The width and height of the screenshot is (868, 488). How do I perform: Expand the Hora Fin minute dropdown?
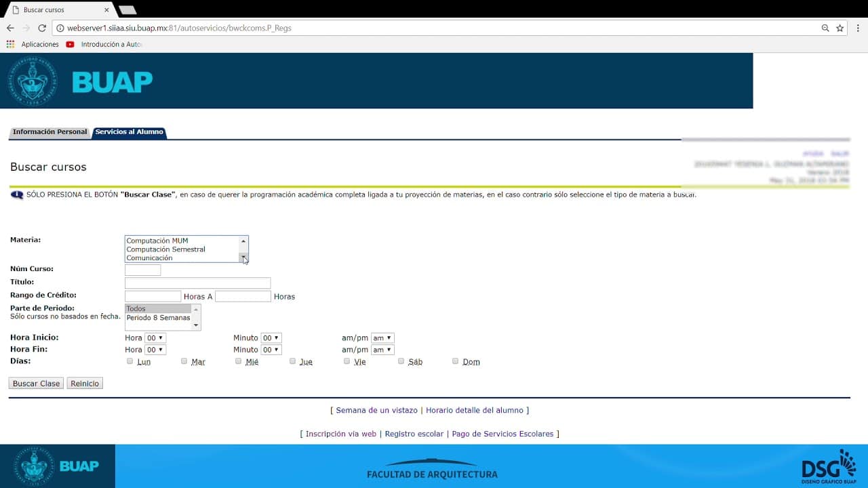tap(271, 350)
